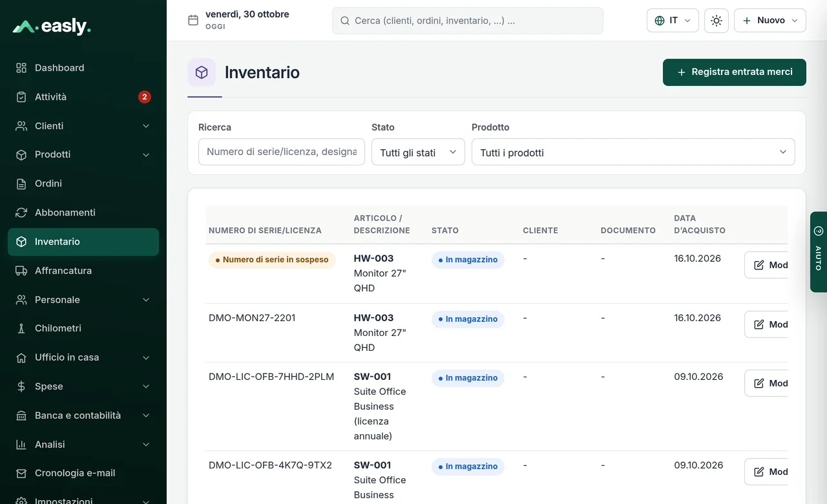Viewport: 827px width, 504px height.
Task: Expand the Prodotti submenu chevron
Action: point(146,155)
